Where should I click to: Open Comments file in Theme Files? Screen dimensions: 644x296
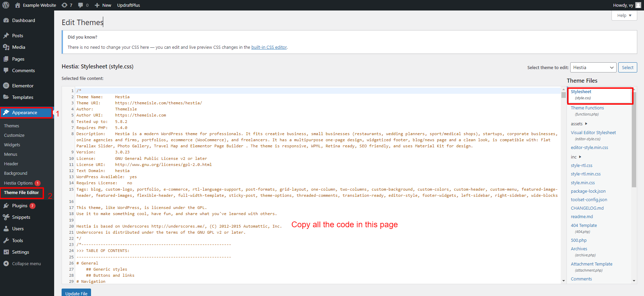(581, 279)
